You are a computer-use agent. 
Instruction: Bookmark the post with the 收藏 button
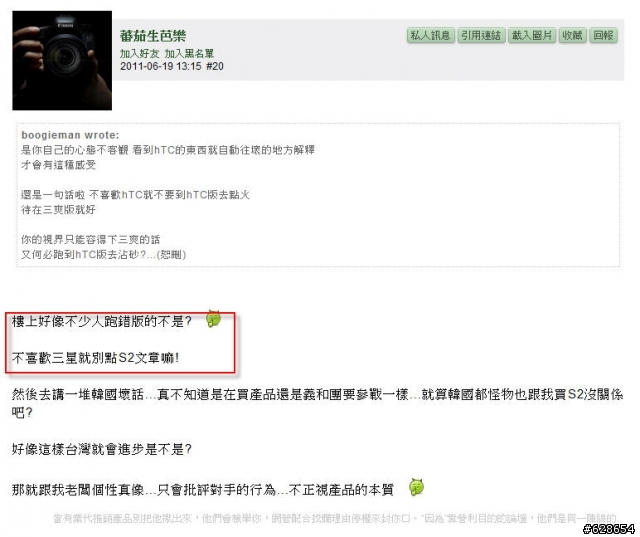572,36
